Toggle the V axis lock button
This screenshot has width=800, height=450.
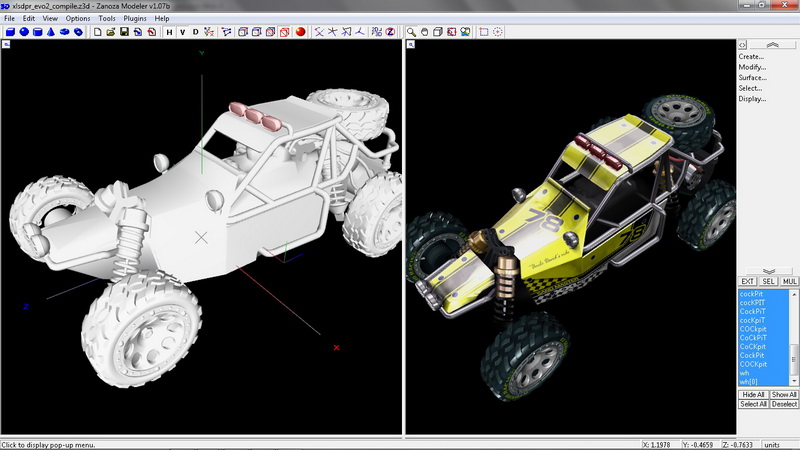182,32
